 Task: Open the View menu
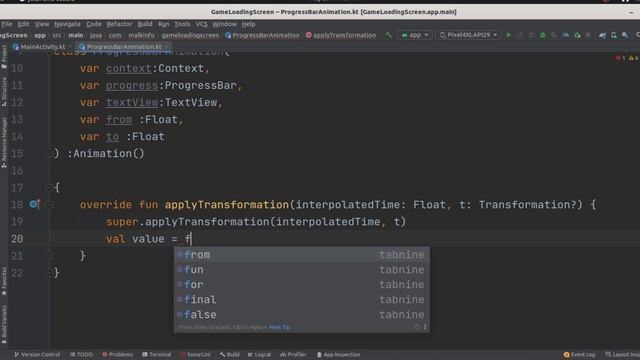42,24
